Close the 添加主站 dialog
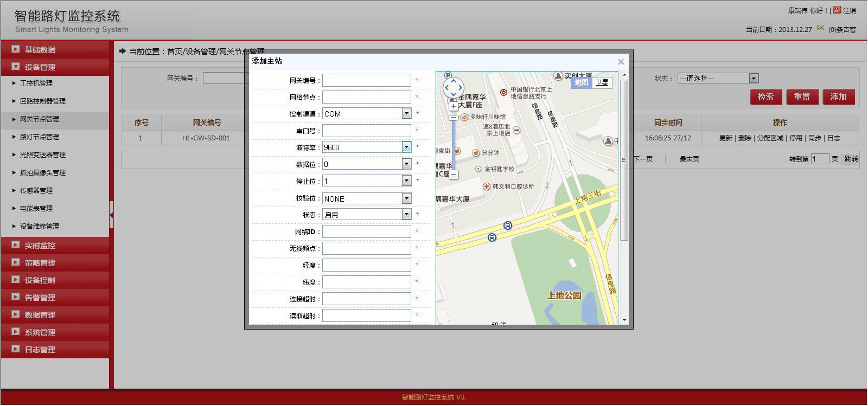The height and width of the screenshot is (406, 868). [x=621, y=62]
